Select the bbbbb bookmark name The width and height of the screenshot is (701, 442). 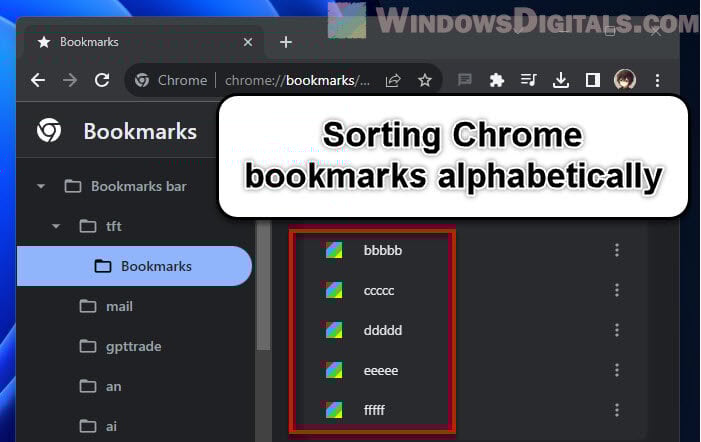pyautogui.click(x=383, y=250)
